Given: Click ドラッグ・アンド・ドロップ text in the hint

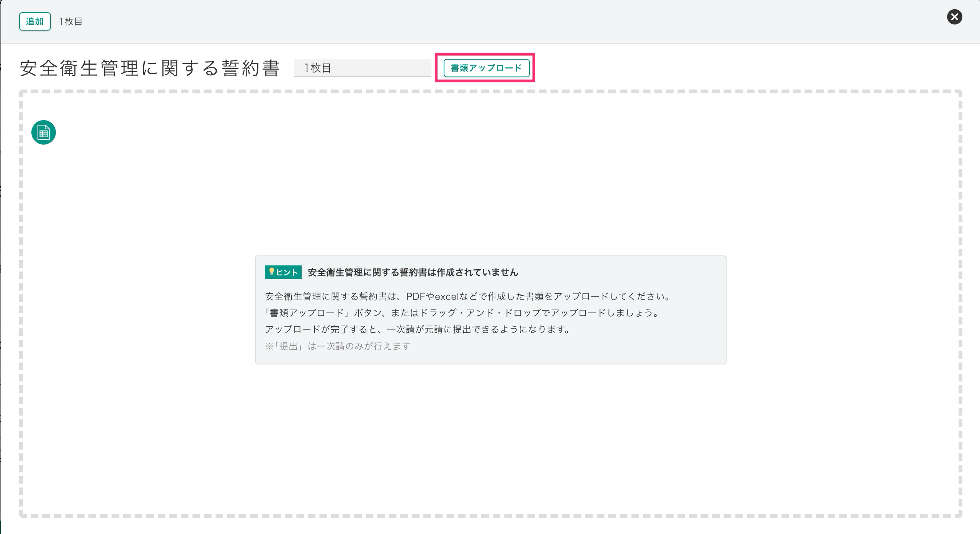Looking at the screenshot, I should [480, 313].
